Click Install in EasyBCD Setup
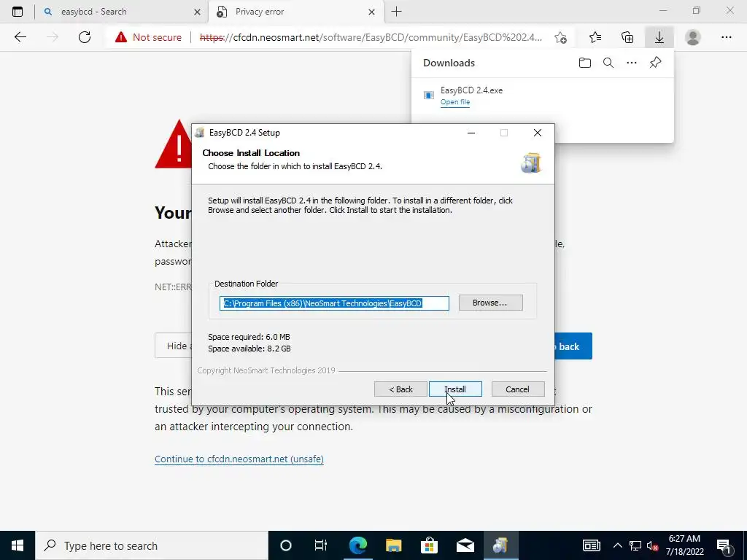 (455, 389)
